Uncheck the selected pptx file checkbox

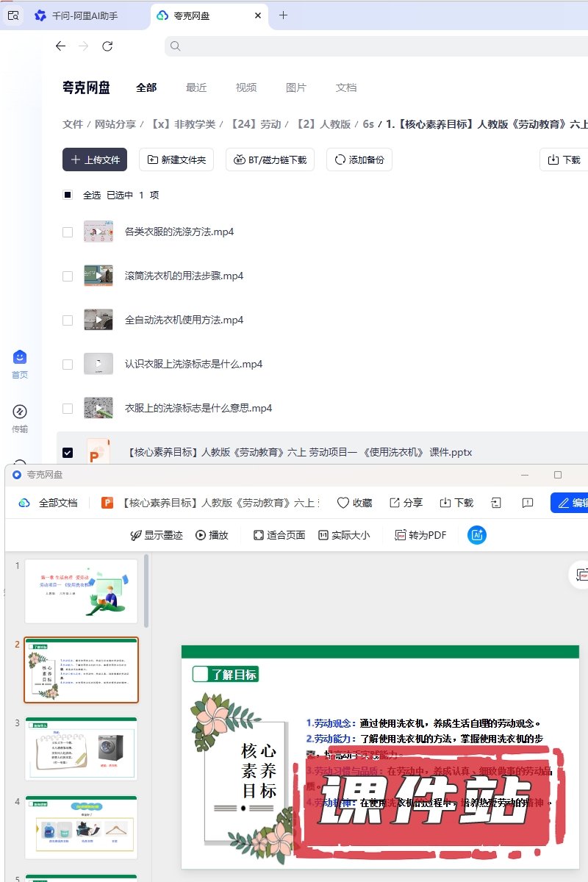68,453
